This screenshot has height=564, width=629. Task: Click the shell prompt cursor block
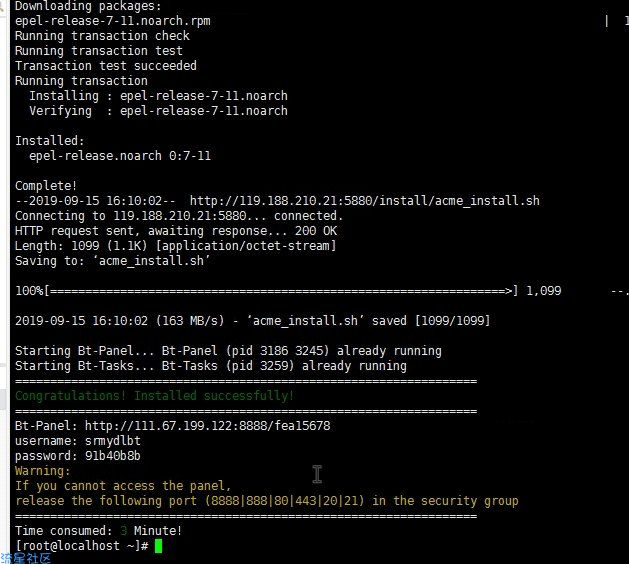tap(158, 546)
